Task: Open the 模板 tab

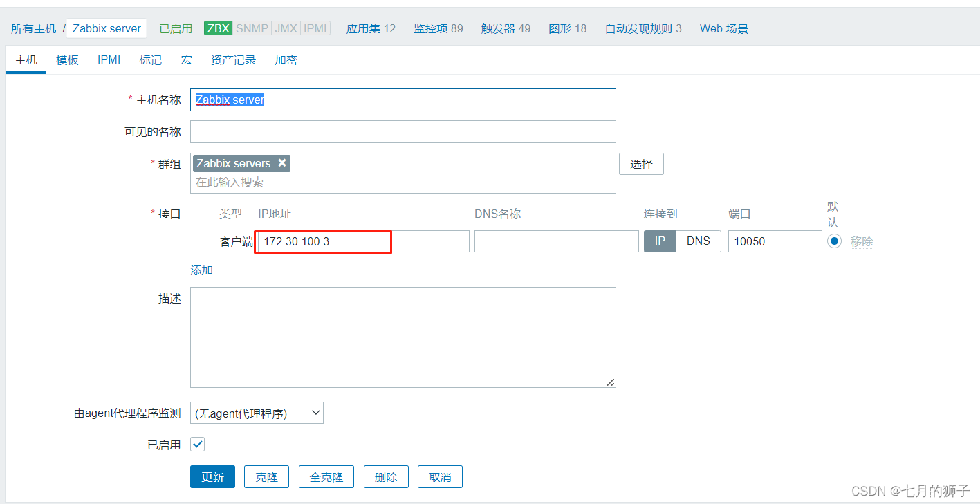Action: pos(68,60)
